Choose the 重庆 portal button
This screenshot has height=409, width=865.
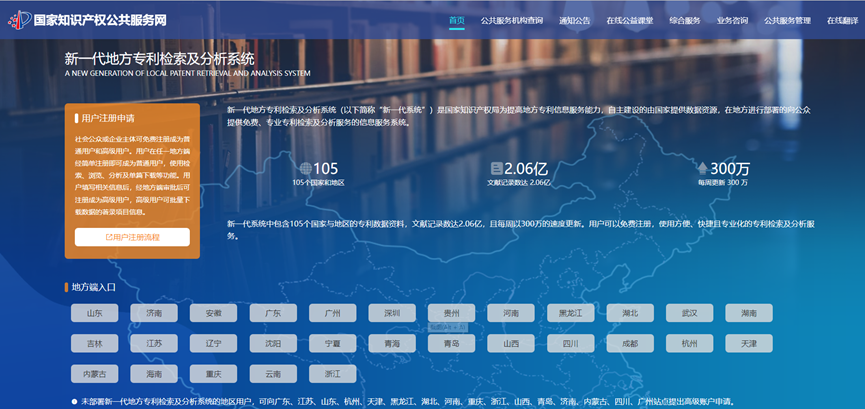[213, 374]
